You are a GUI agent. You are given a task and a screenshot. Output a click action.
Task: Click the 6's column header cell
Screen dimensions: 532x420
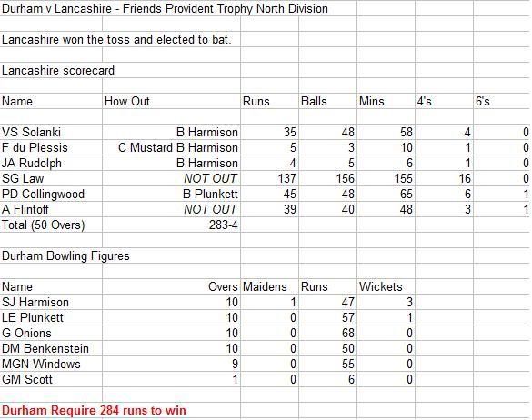tap(502, 101)
